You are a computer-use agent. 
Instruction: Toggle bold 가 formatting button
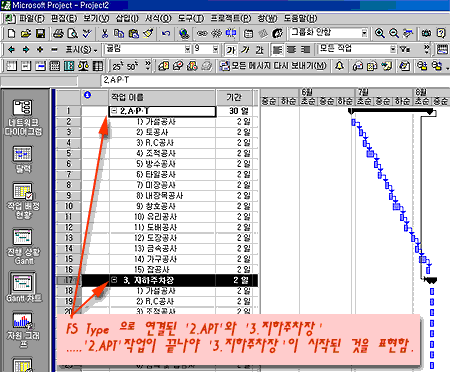coord(230,50)
